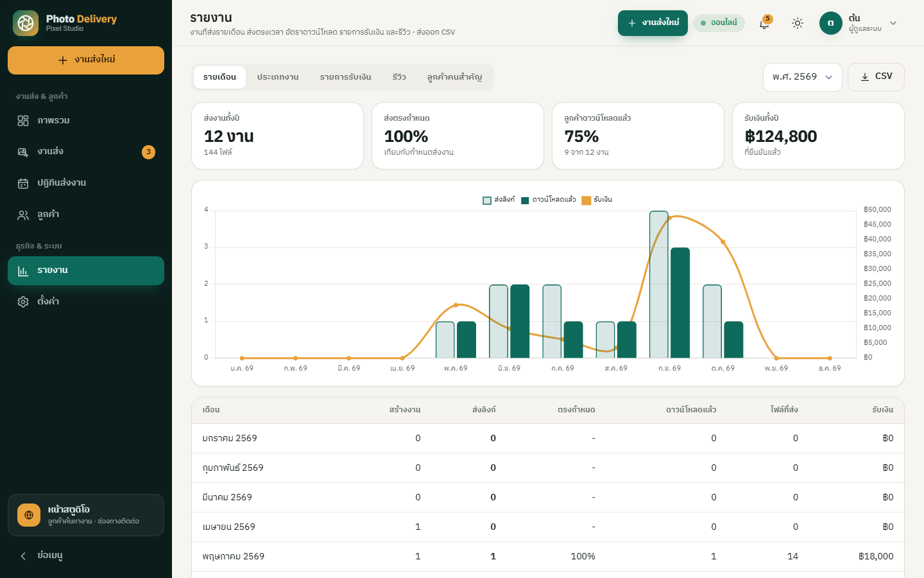Switch to ลูกค้าคนสำคัญ tab
The height and width of the screenshot is (578, 924).
454,77
